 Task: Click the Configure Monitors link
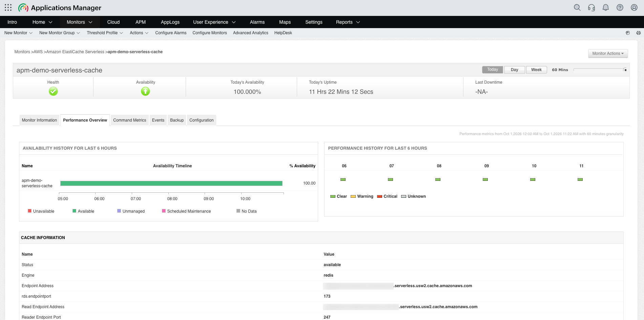pyautogui.click(x=210, y=33)
